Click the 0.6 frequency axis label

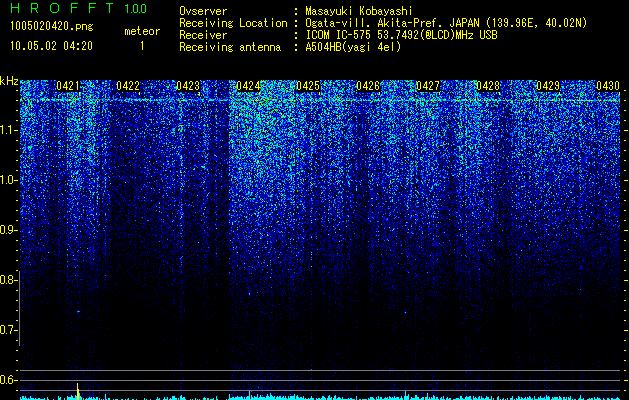point(8,380)
